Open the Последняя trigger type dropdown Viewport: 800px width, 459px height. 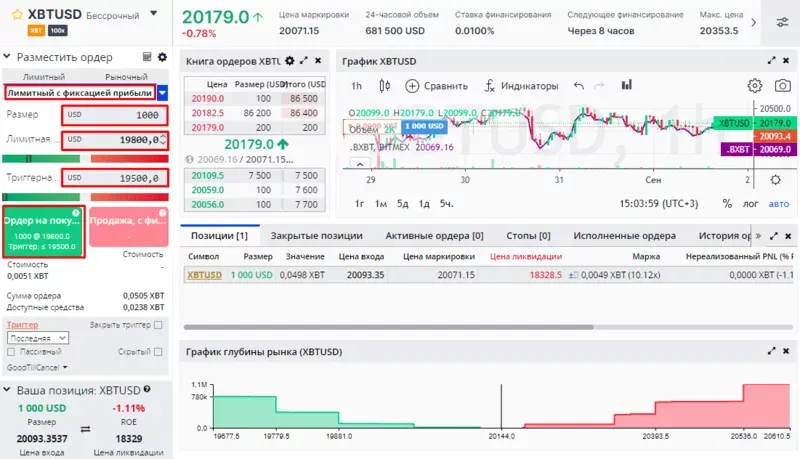pyautogui.click(x=38, y=338)
